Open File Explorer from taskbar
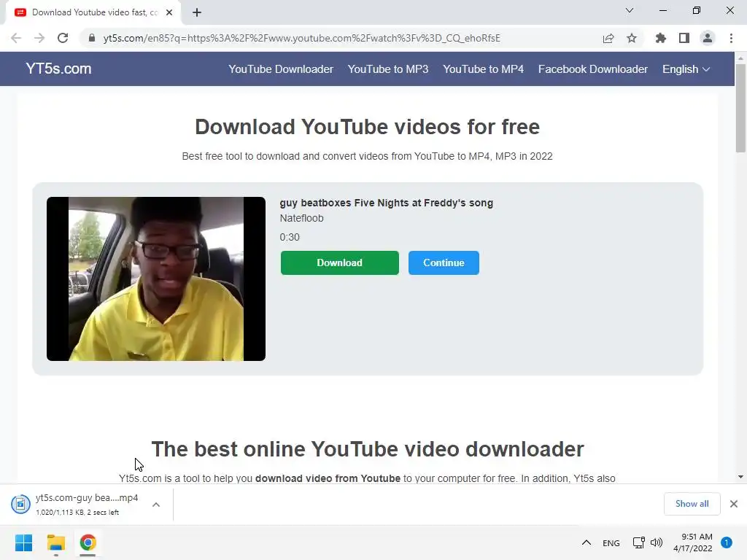This screenshot has width=747, height=560. point(55,542)
